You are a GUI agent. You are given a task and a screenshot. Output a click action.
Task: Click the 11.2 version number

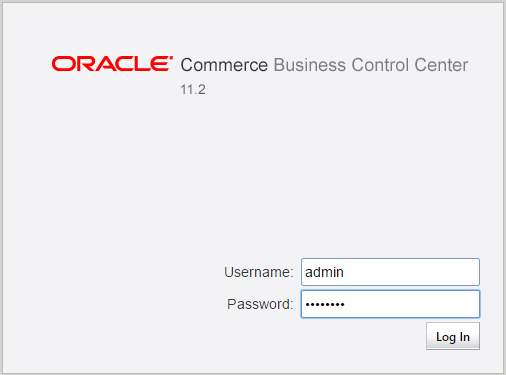pos(193,89)
